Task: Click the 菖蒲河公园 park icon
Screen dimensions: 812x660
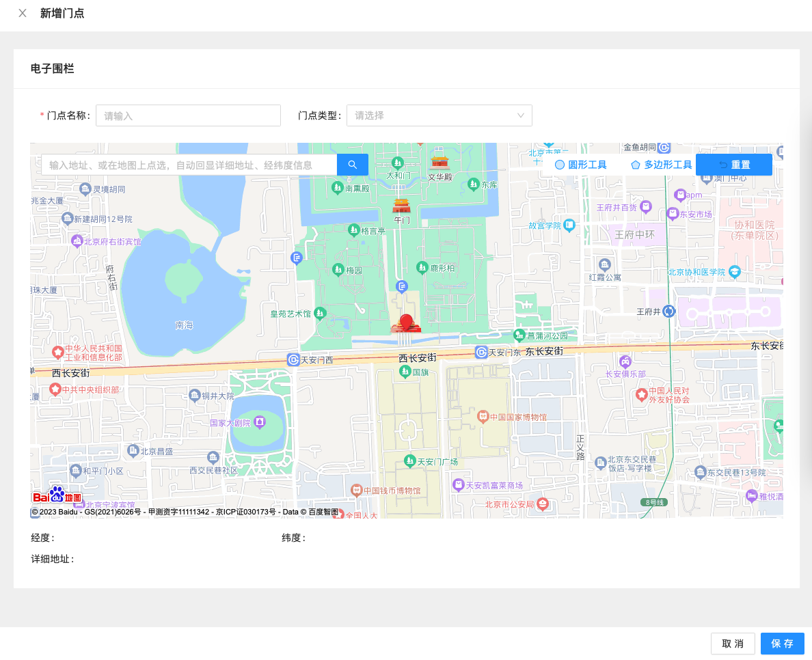Action: [519, 335]
